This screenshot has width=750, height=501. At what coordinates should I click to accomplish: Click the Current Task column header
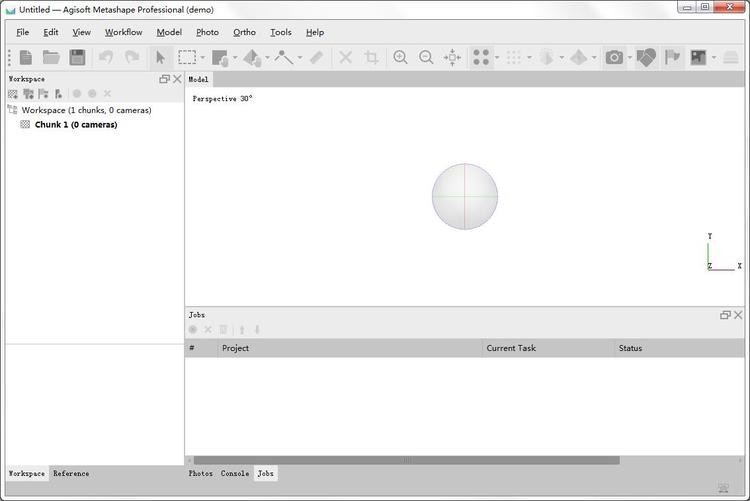[x=548, y=348]
